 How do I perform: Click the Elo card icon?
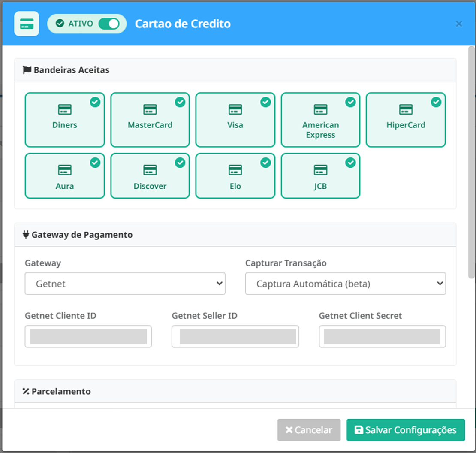click(235, 170)
